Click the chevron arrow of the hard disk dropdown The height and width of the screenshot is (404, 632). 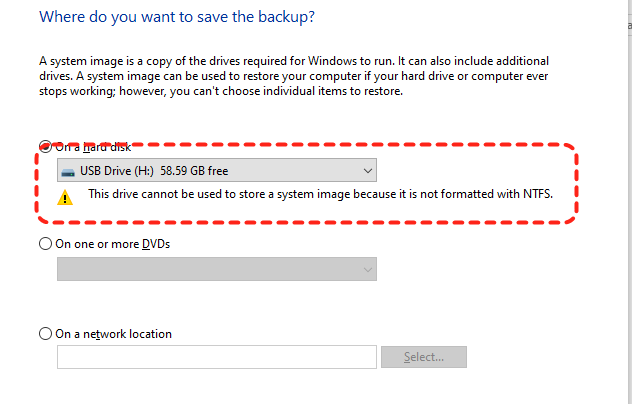point(367,171)
